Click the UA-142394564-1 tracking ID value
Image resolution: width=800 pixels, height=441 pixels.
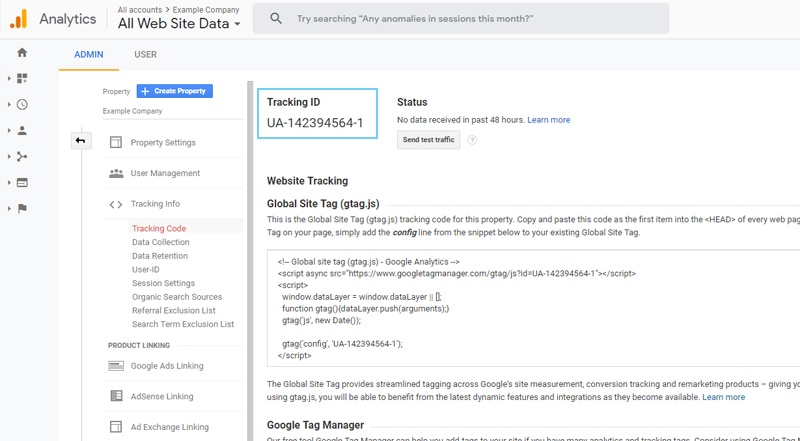click(315, 123)
